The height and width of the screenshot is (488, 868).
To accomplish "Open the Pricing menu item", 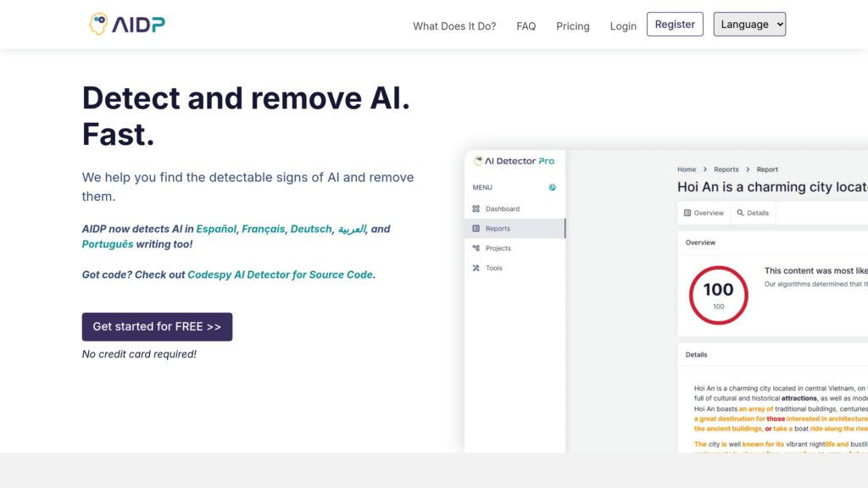I will click(573, 26).
